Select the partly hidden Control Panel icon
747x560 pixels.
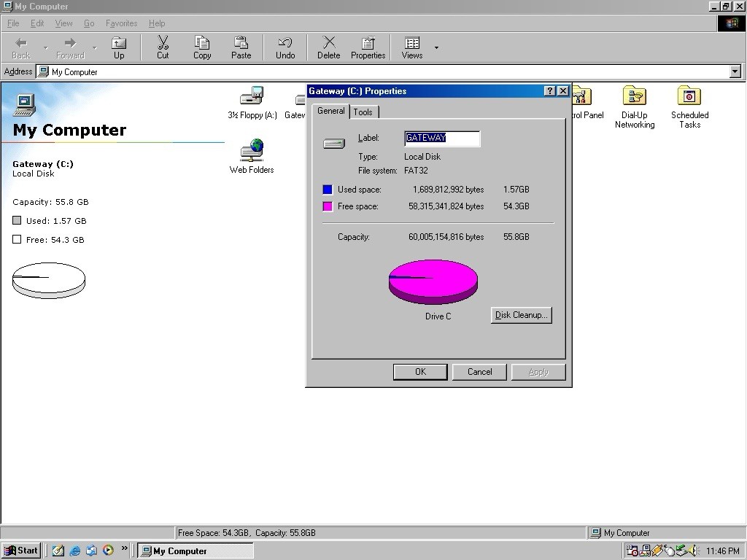click(587, 102)
